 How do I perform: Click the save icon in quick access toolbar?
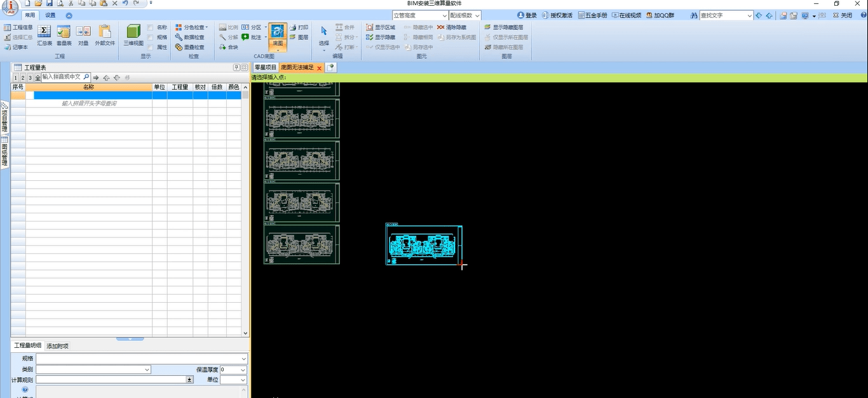point(49,3)
